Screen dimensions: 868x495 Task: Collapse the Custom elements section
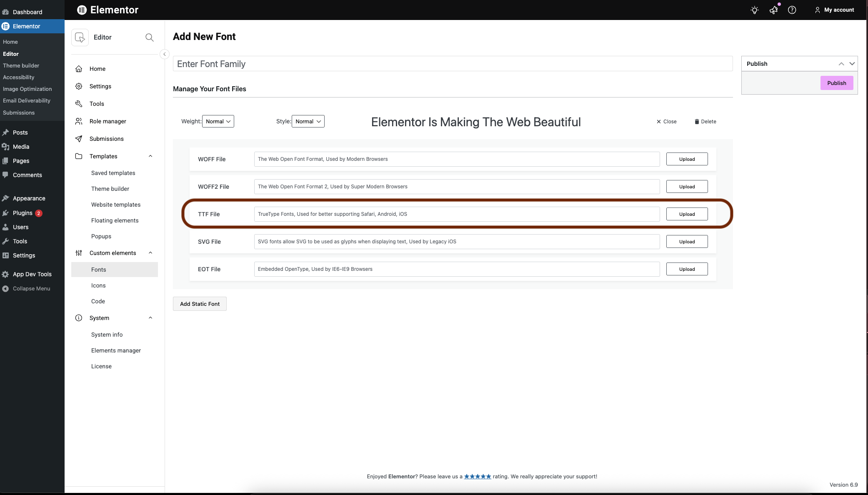point(150,253)
